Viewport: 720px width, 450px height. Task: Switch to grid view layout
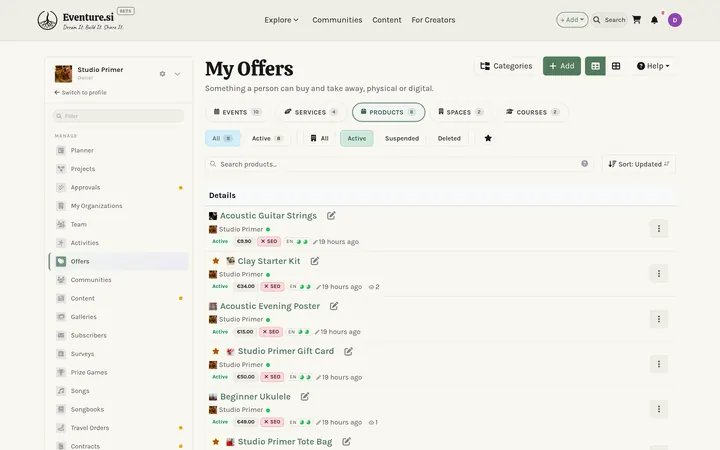pos(616,66)
